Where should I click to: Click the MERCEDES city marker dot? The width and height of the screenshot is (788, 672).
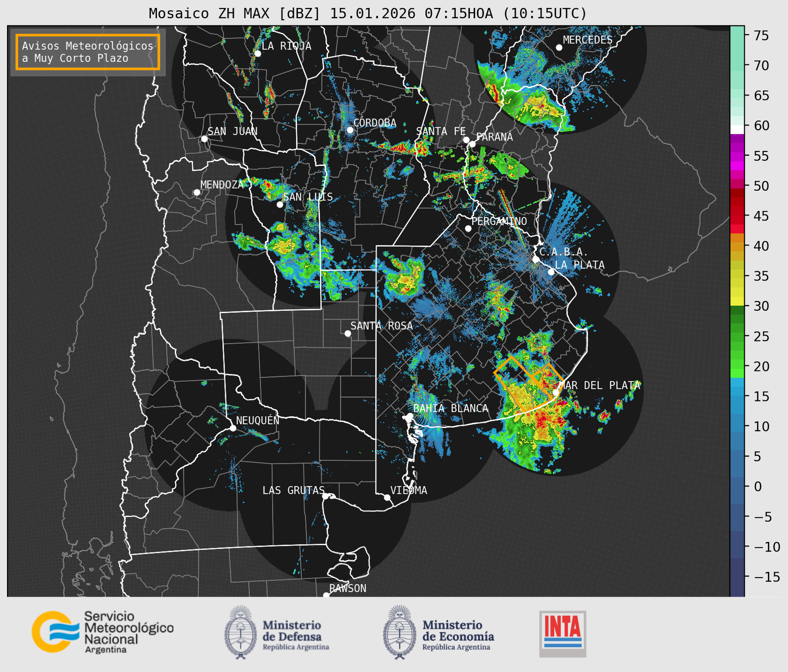point(559,48)
